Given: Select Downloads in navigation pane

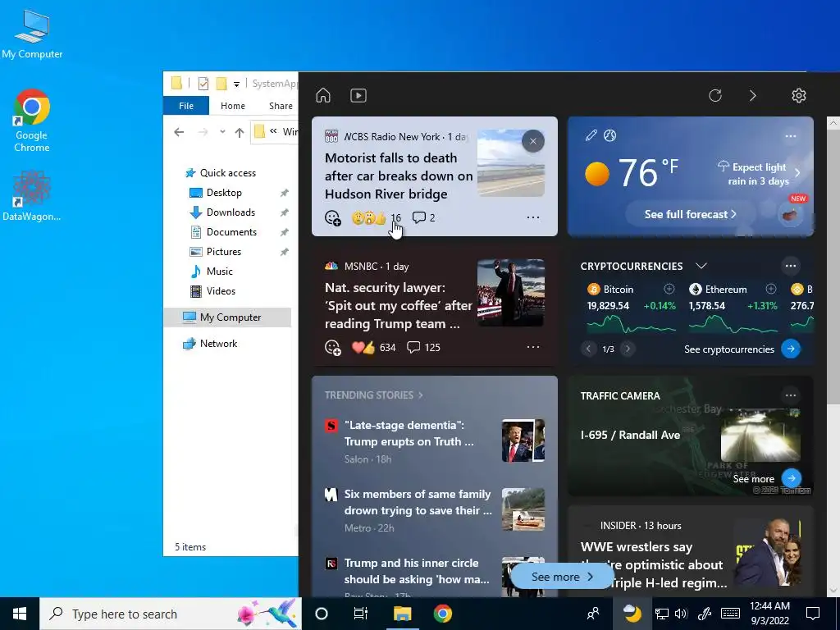Looking at the screenshot, I should tap(231, 212).
